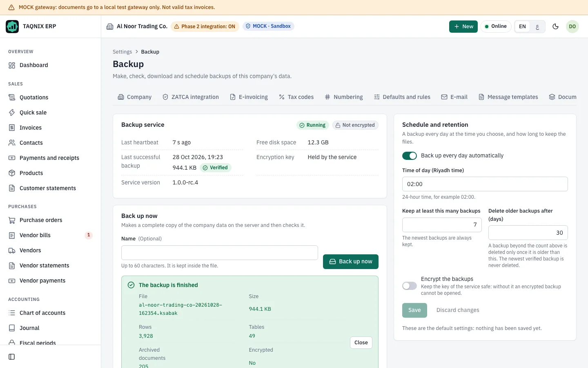Click the Payments and receipts banknote icon
The height and width of the screenshot is (368, 588).
click(x=12, y=158)
